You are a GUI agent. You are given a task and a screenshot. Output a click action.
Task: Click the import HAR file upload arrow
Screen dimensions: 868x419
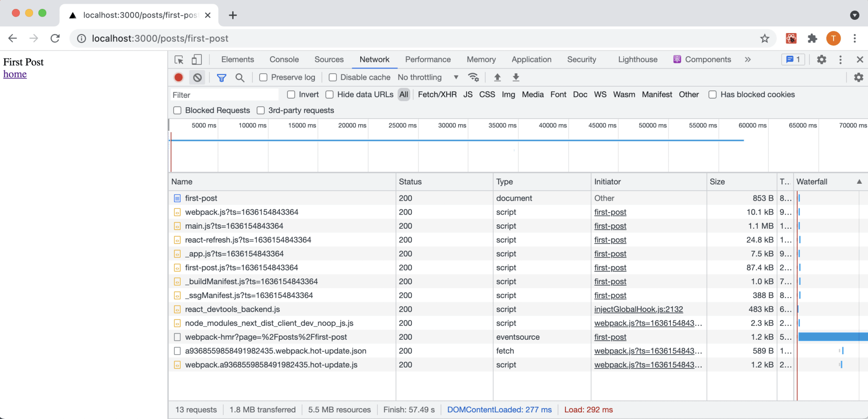[x=497, y=77]
